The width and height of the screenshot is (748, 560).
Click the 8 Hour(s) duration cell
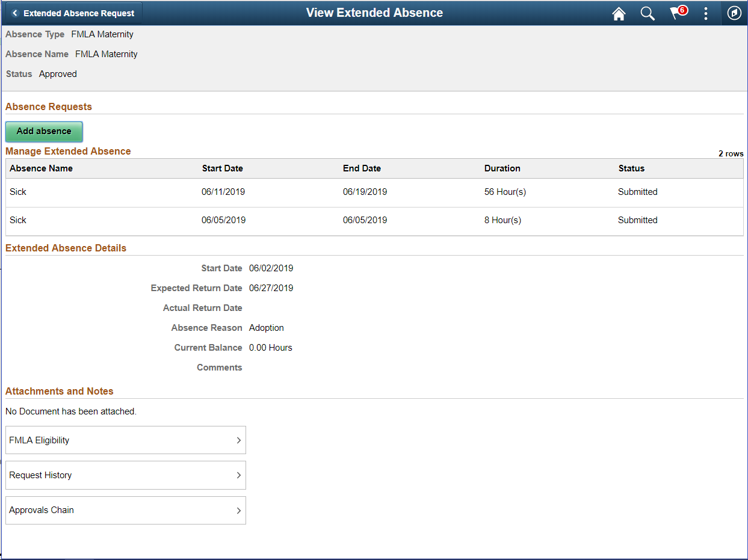coord(503,220)
